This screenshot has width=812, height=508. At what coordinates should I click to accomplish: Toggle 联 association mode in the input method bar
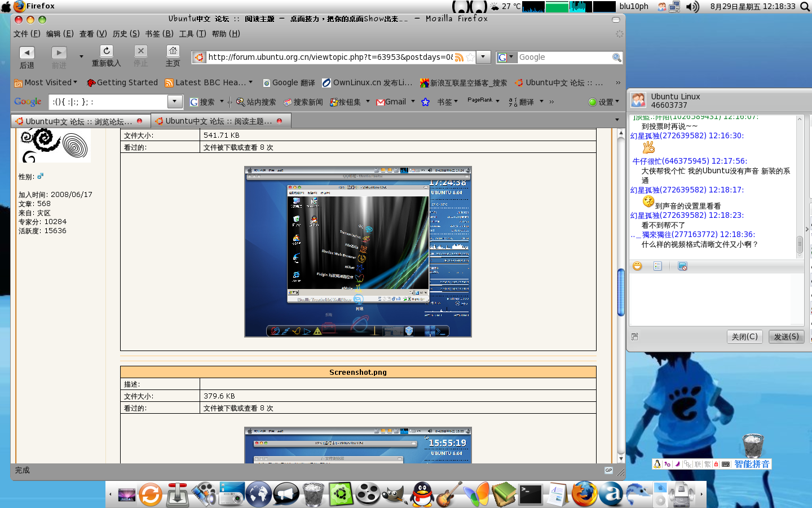click(x=698, y=464)
